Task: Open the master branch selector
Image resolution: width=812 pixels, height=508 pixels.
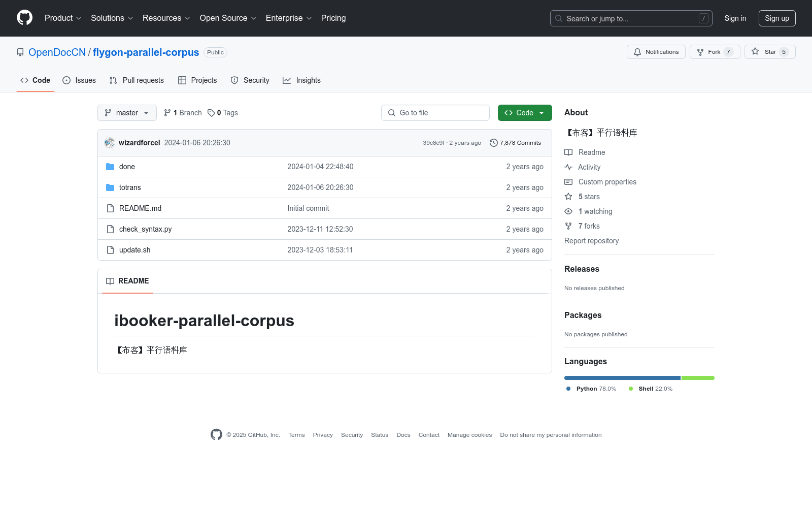Action: click(x=127, y=113)
